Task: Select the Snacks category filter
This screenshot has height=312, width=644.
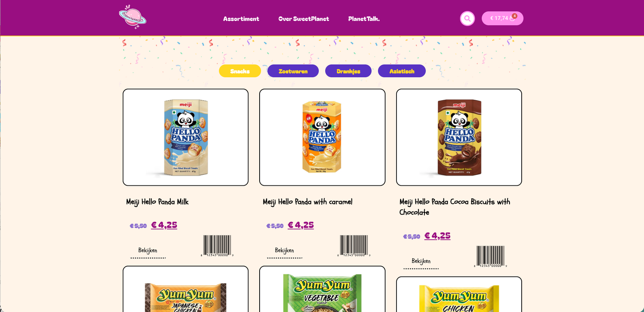Action: [x=240, y=71]
